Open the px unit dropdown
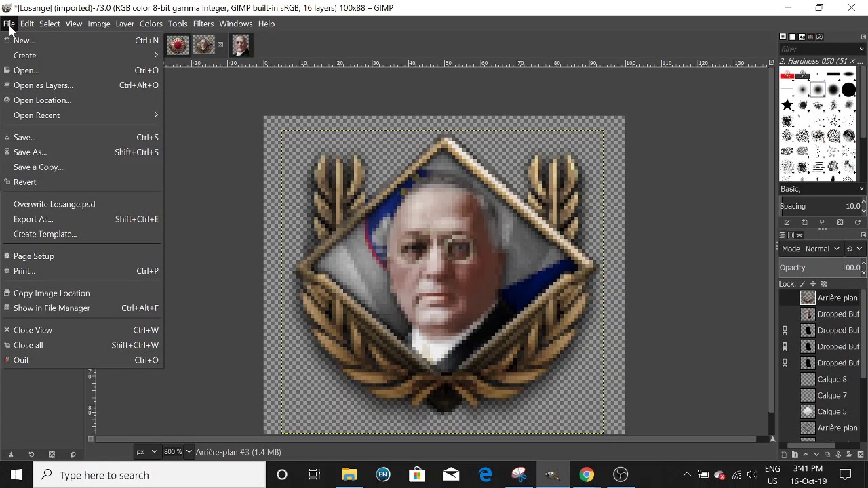Image resolution: width=868 pixels, height=488 pixels. 147,452
